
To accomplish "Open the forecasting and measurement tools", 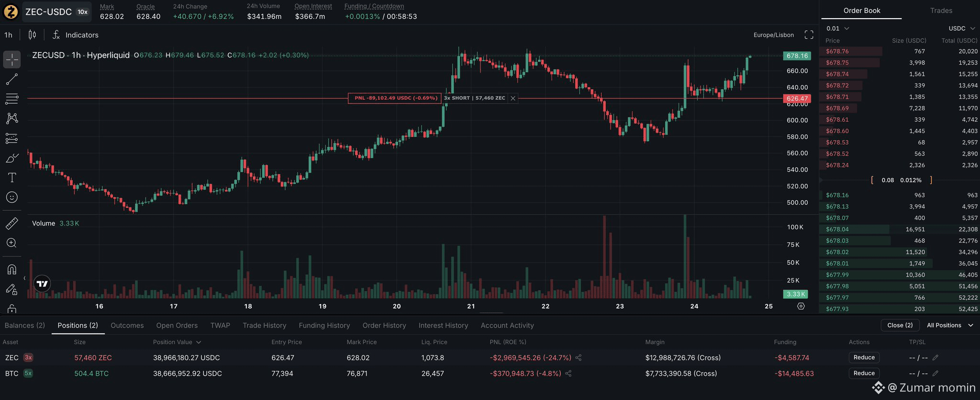I will tap(12, 138).
